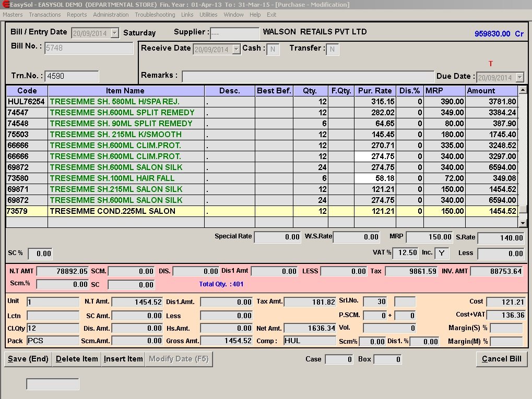Click the Save (End) button
This screenshot has height=399, width=532.
[x=28, y=359]
